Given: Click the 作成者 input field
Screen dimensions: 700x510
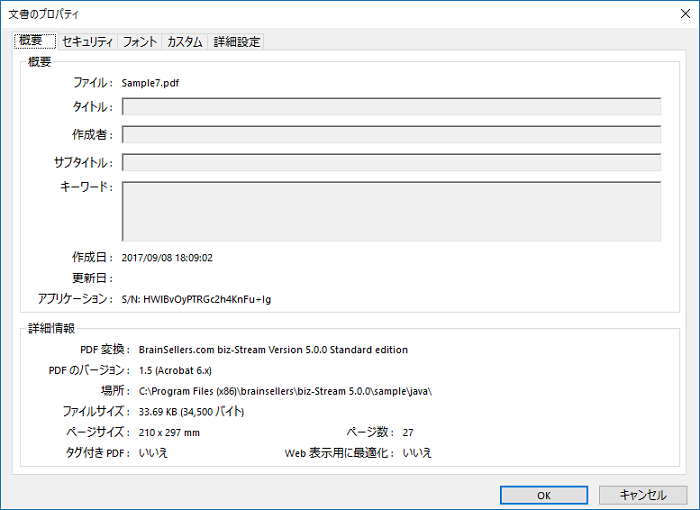Looking at the screenshot, I should click(x=391, y=134).
